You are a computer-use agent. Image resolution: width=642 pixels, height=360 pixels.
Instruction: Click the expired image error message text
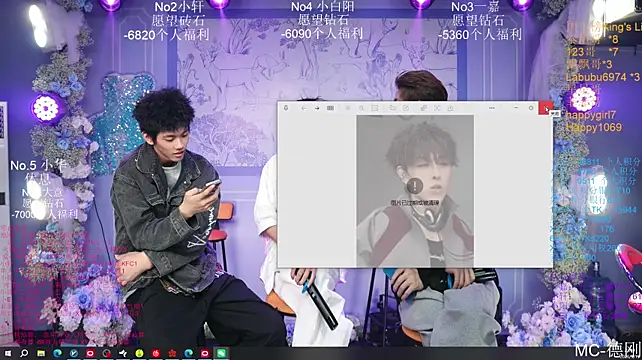(415, 203)
